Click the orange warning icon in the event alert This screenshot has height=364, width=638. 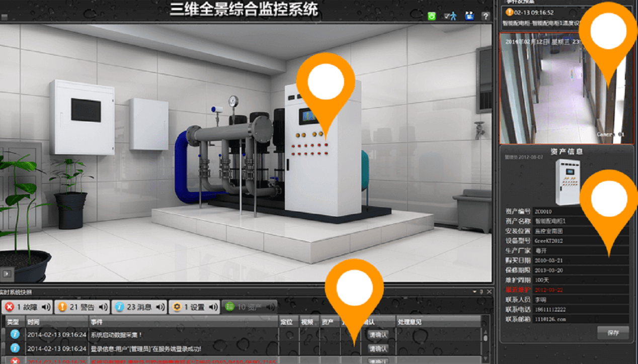pyautogui.click(x=509, y=13)
